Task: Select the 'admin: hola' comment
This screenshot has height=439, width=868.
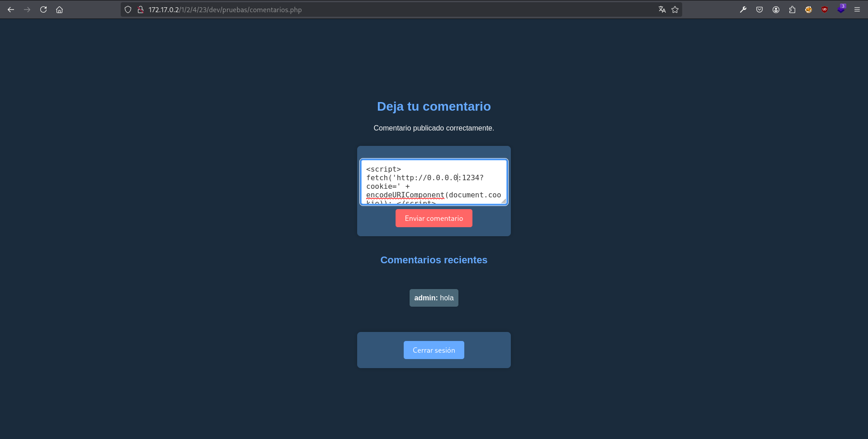Action: click(434, 298)
